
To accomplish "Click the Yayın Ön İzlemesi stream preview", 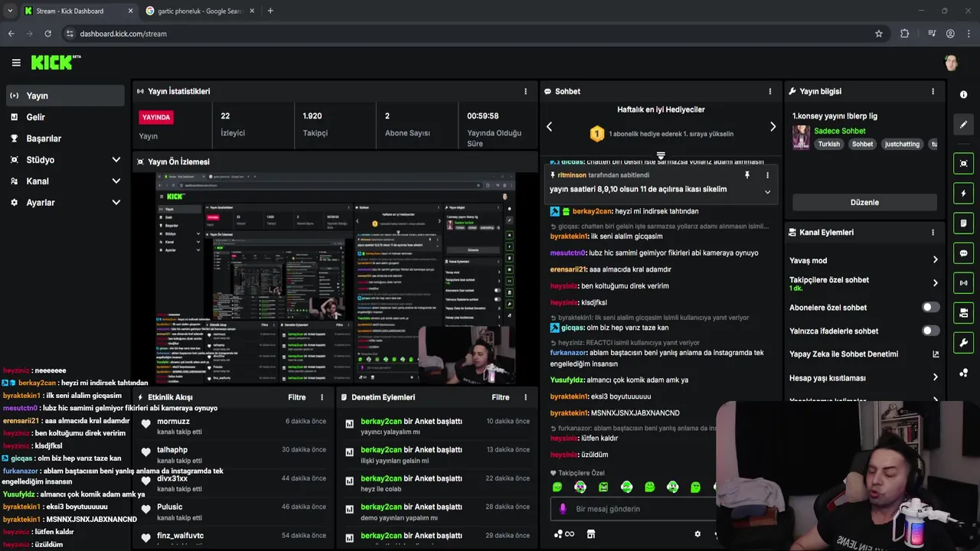I will coord(335,278).
